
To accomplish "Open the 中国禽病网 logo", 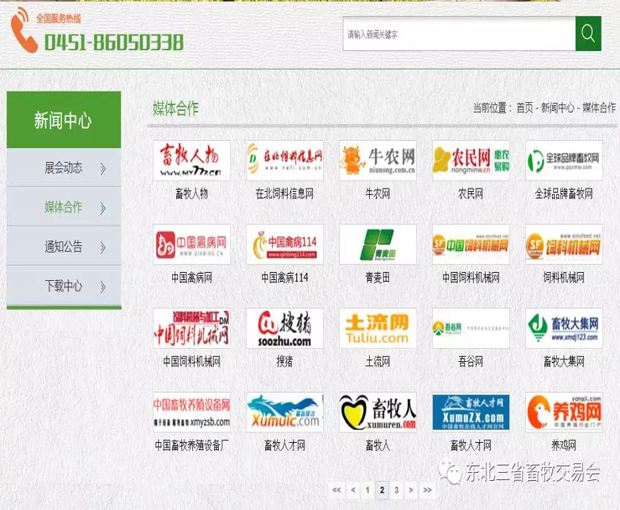I will [192, 244].
